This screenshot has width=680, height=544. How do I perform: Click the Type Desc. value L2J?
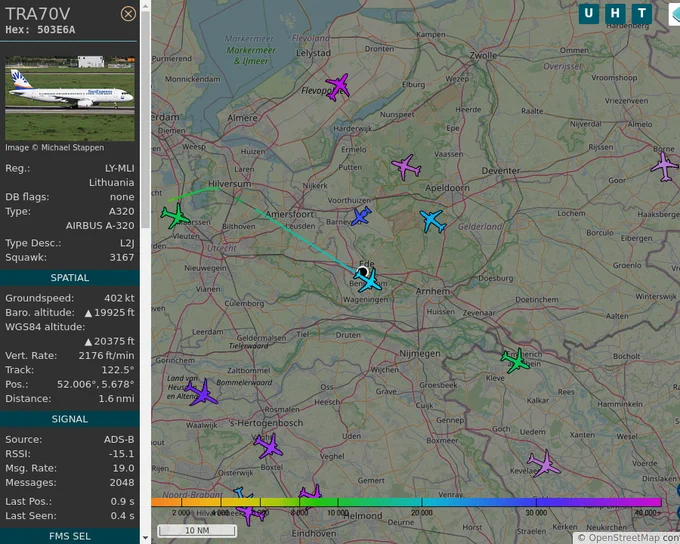click(x=127, y=243)
